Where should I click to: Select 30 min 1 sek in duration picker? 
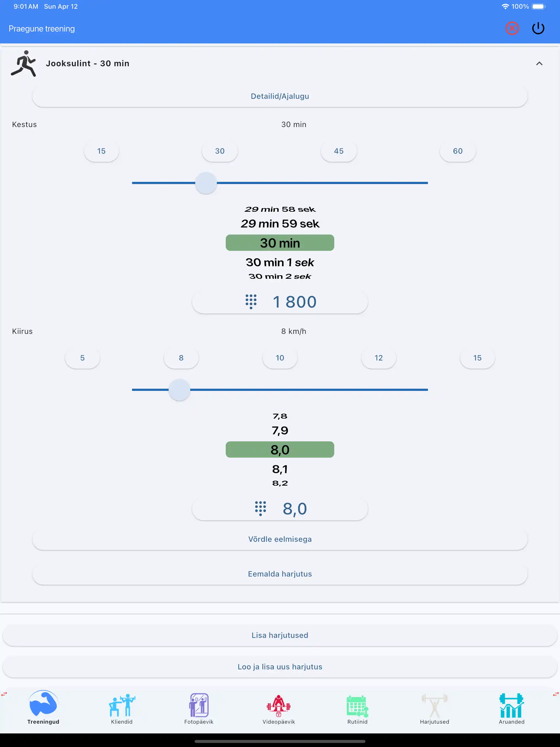pos(280,262)
